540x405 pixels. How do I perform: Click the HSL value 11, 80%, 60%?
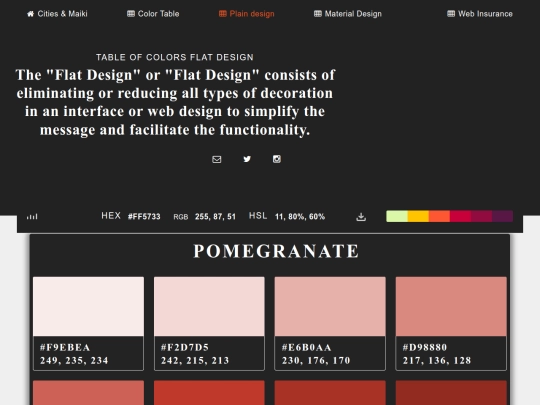(x=300, y=217)
